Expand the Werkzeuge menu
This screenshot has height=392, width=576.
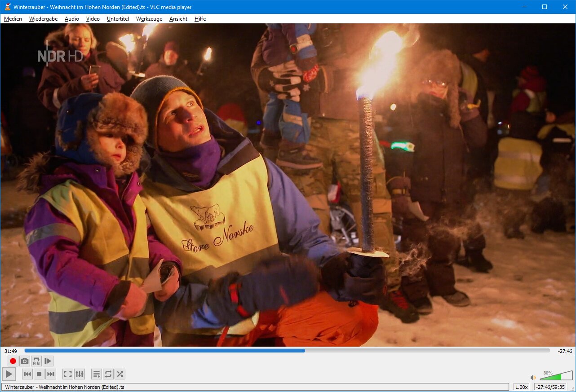tap(149, 19)
